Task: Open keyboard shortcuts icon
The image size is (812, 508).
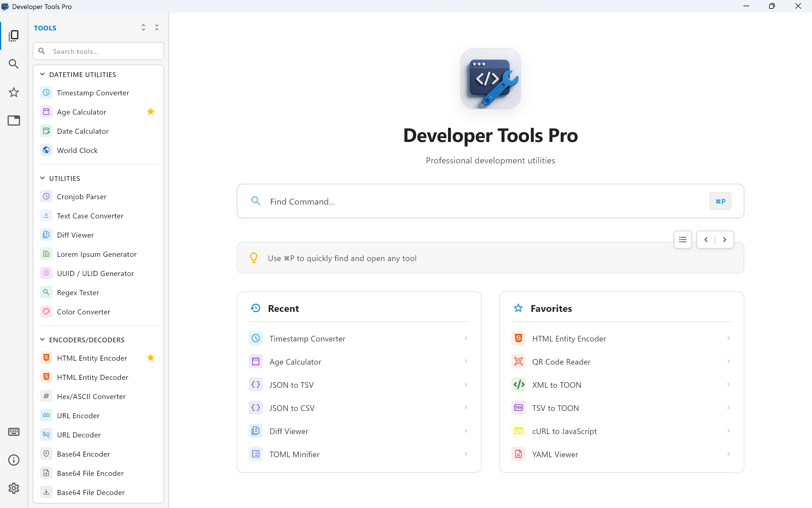Action: point(14,432)
